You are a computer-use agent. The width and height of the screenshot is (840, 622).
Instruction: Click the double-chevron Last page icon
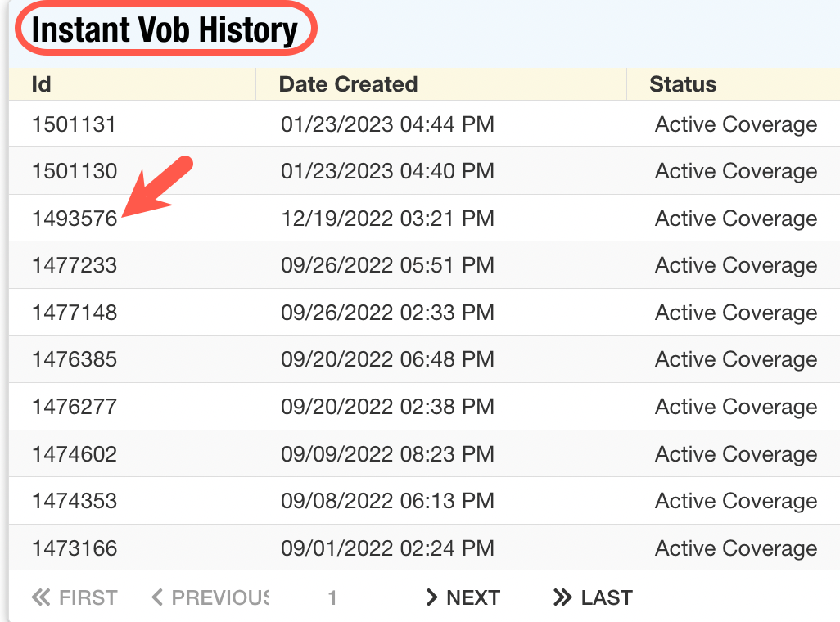[562, 598]
